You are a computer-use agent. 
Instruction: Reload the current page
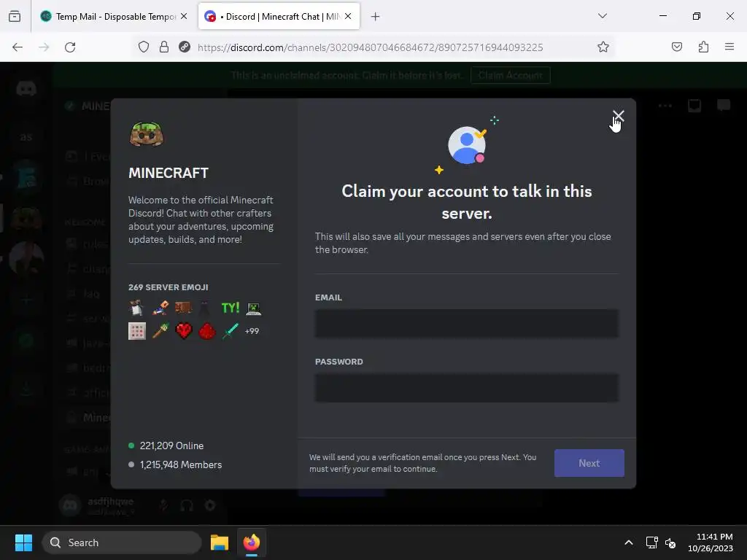point(70,47)
